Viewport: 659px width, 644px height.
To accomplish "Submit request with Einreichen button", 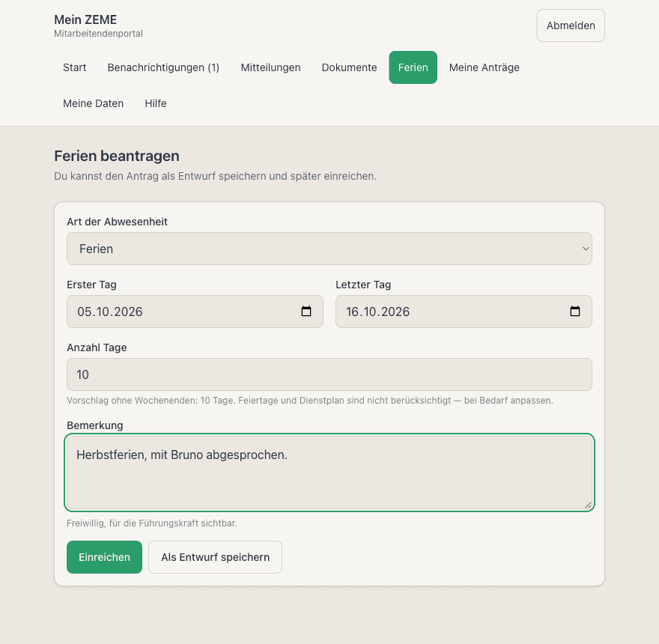I will pyautogui.click(x=104, y=557).
